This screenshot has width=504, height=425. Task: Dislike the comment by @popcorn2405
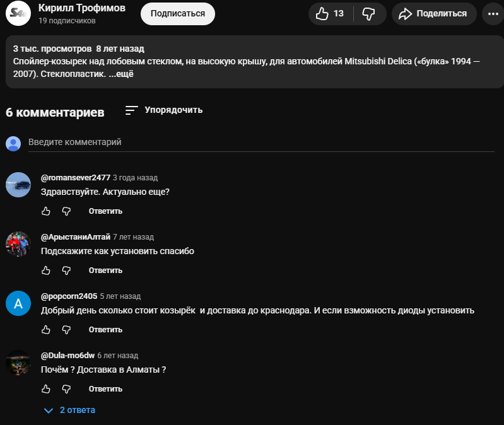click(x=66, y=329)
